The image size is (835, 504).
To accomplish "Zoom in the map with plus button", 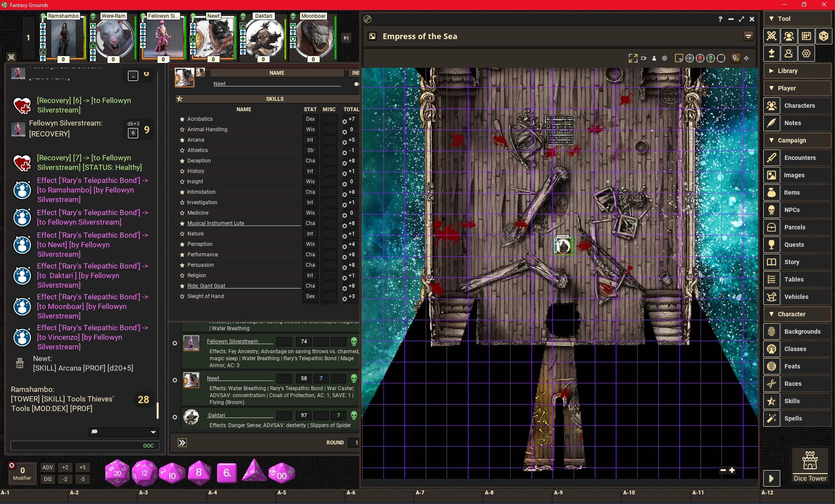I will [732, 470].
